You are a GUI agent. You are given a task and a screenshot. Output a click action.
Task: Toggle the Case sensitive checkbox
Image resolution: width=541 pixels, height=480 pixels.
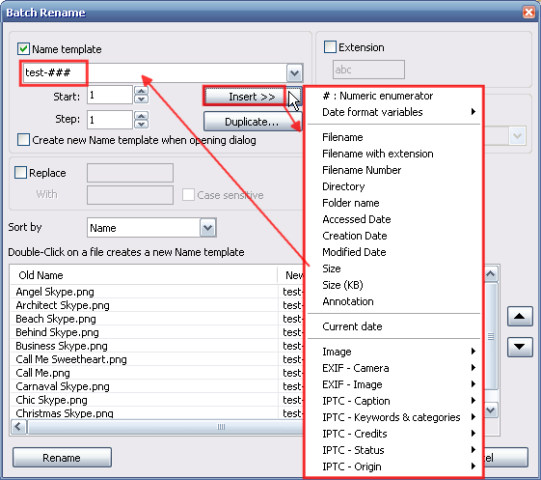(188, 195)
